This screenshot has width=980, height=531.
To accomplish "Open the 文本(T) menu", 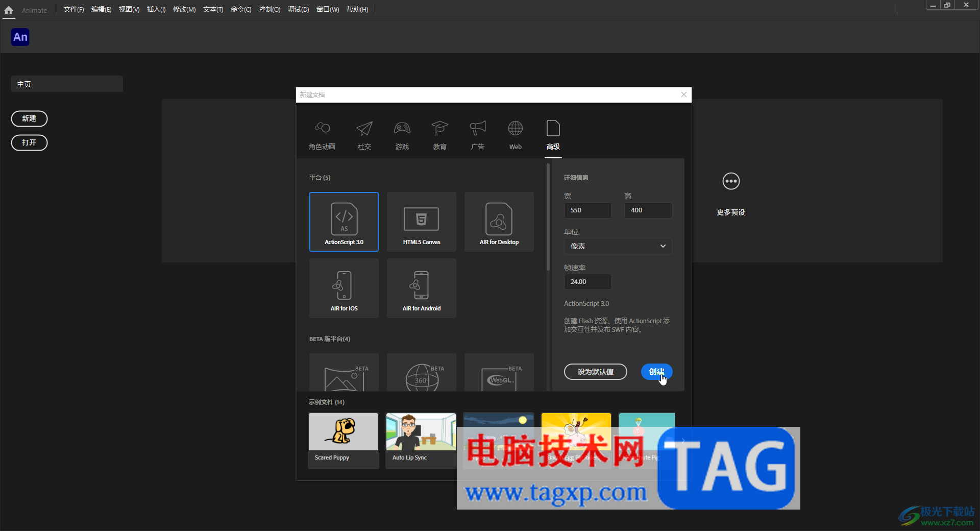I will (x=213, y=10).
